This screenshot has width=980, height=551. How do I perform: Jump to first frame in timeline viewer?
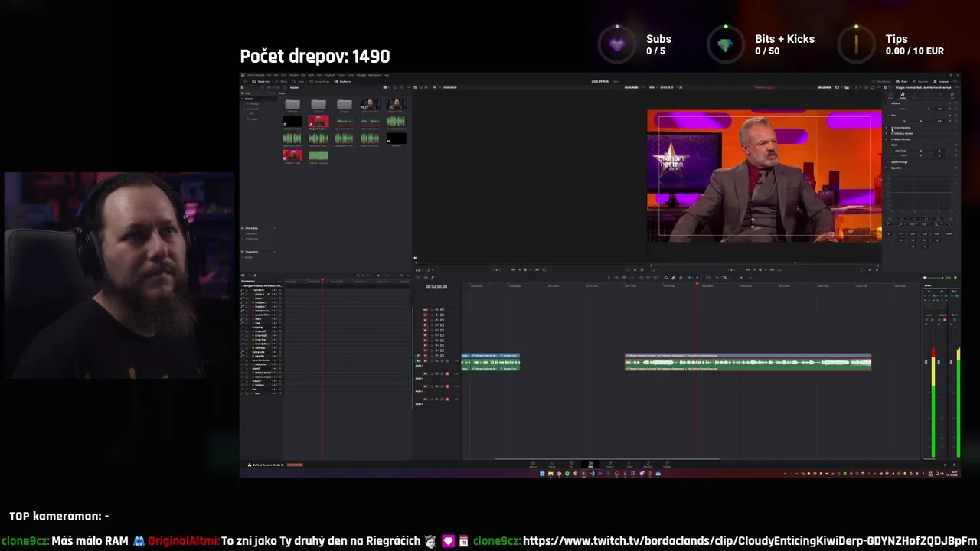(x=747, y=269)
